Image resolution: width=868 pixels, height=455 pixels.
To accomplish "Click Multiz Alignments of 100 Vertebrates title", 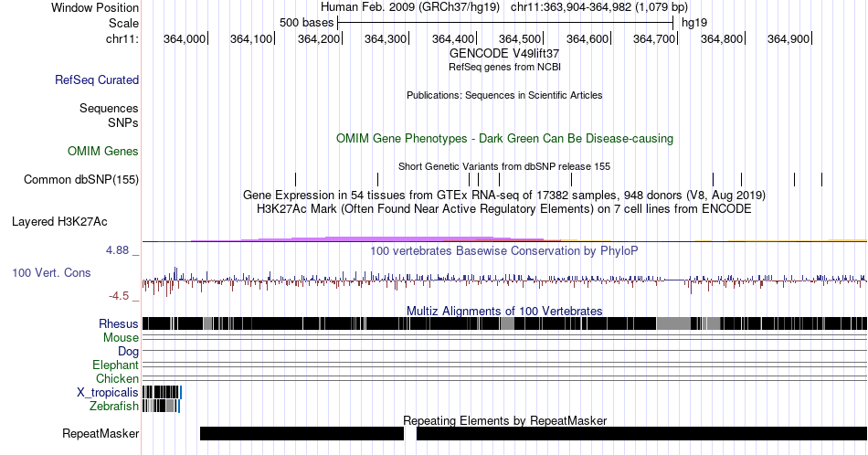I will 504,311.
